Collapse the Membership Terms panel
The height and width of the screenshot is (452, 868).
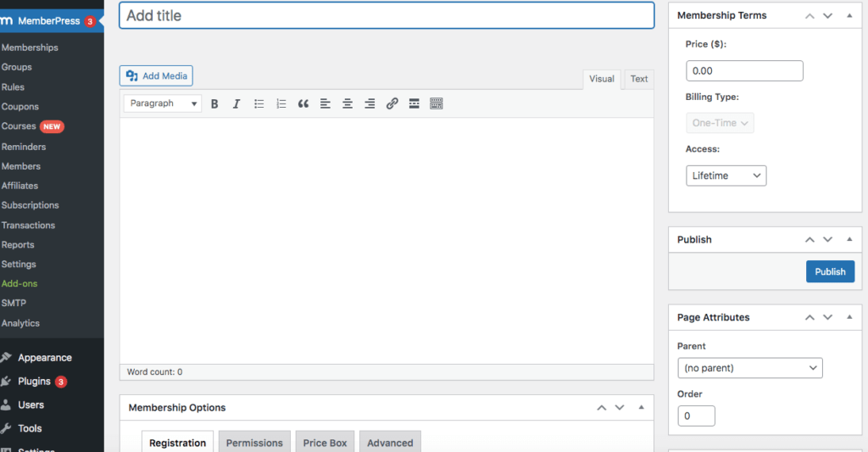(x=849, y=15)
